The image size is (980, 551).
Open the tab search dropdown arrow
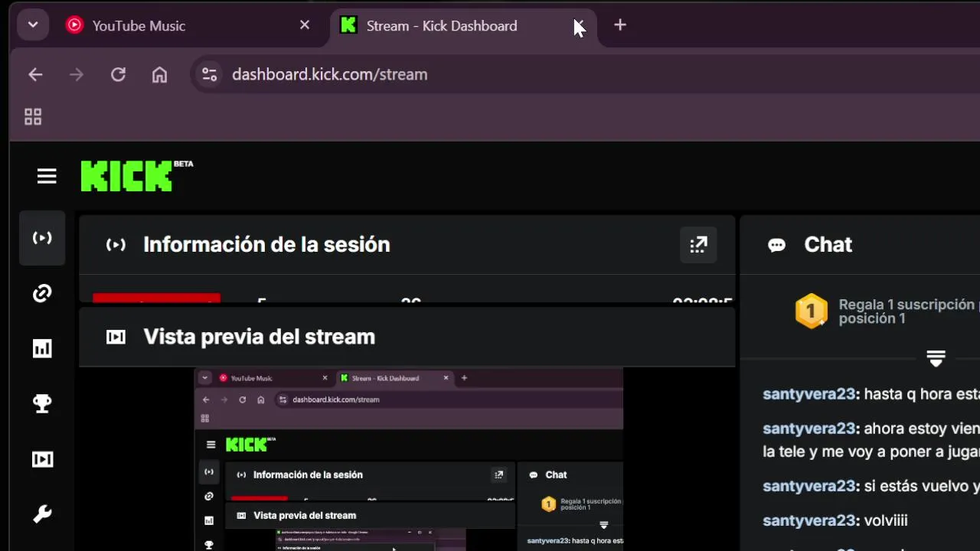(32, 24)
